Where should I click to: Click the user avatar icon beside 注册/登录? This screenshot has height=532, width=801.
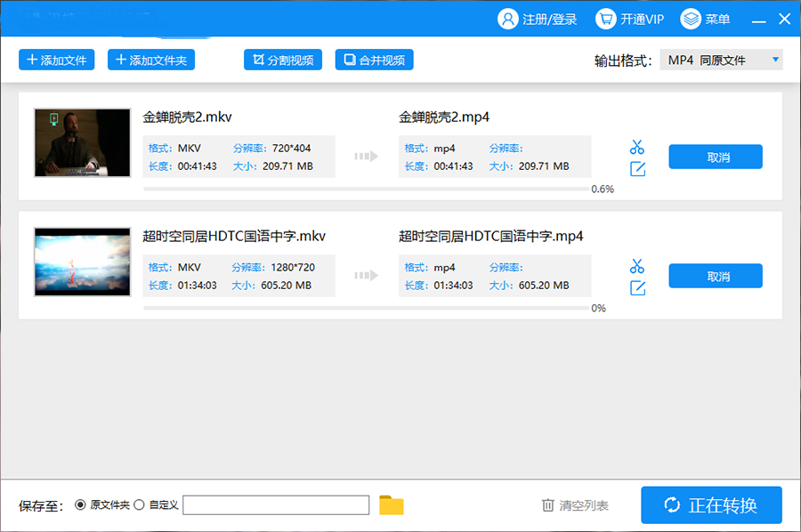point(508,20)
